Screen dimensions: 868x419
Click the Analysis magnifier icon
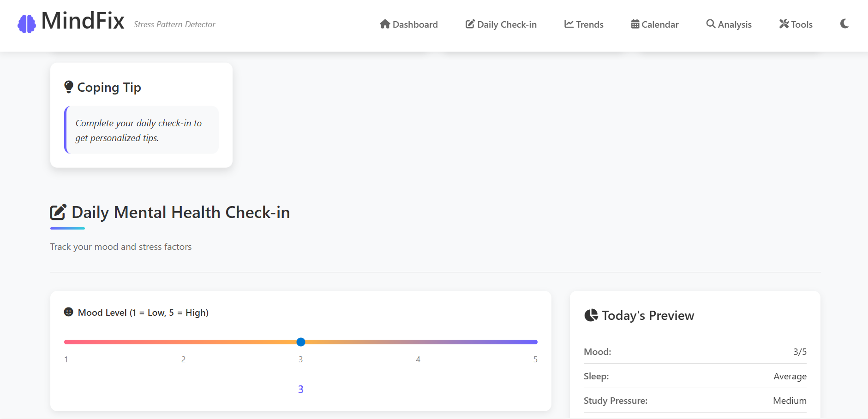point(711,24)
